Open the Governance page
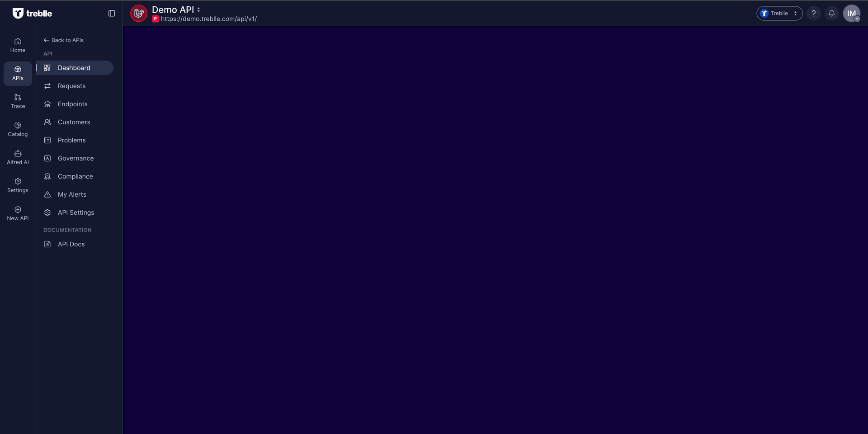The height and width of the screenshot is (434, 868). pyautogui.click(x=75, y=158)
